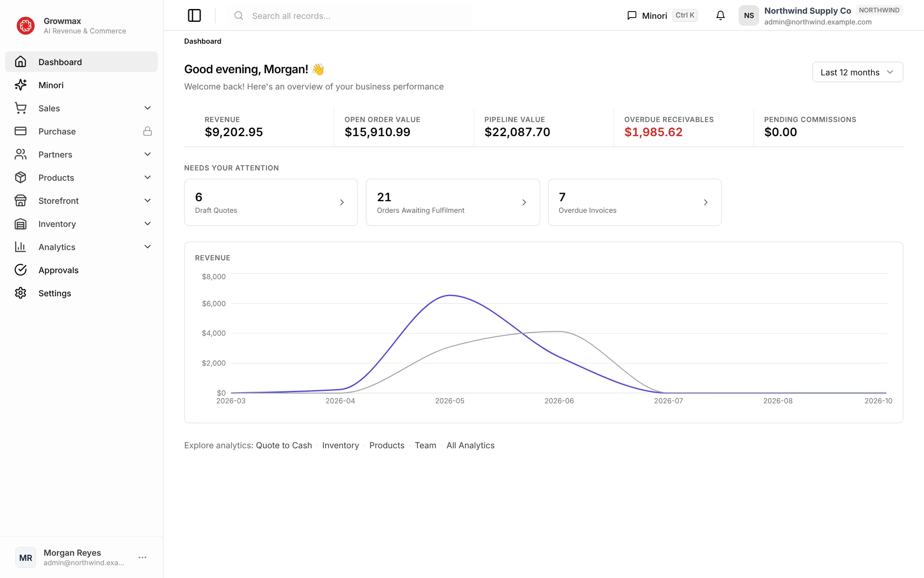Follow the Inventory analytics link
The width and height of the screenshot is (924, 578).
[341, 445]
